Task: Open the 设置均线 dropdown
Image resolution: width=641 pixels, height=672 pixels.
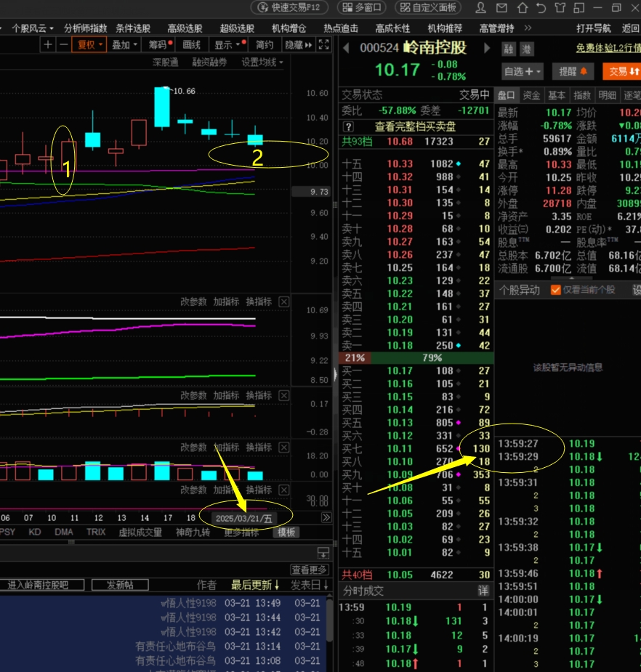Action: tap(262, 62)
